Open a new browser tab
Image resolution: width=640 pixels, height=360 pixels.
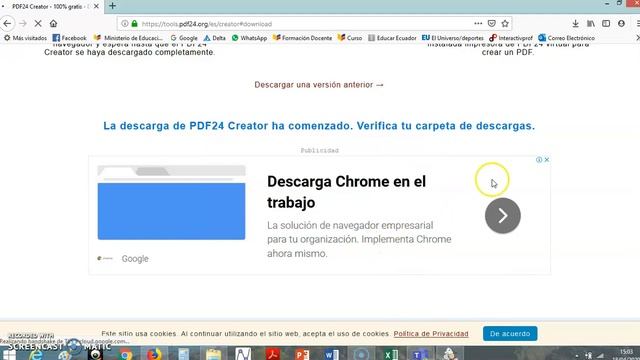[x=112, y=6]
